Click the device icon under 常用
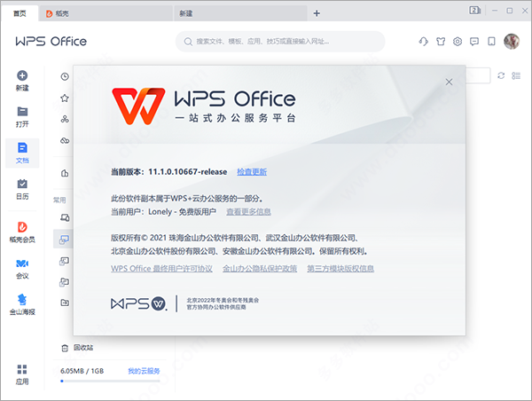Screen dimensions: 532x401 coord(65,217)
